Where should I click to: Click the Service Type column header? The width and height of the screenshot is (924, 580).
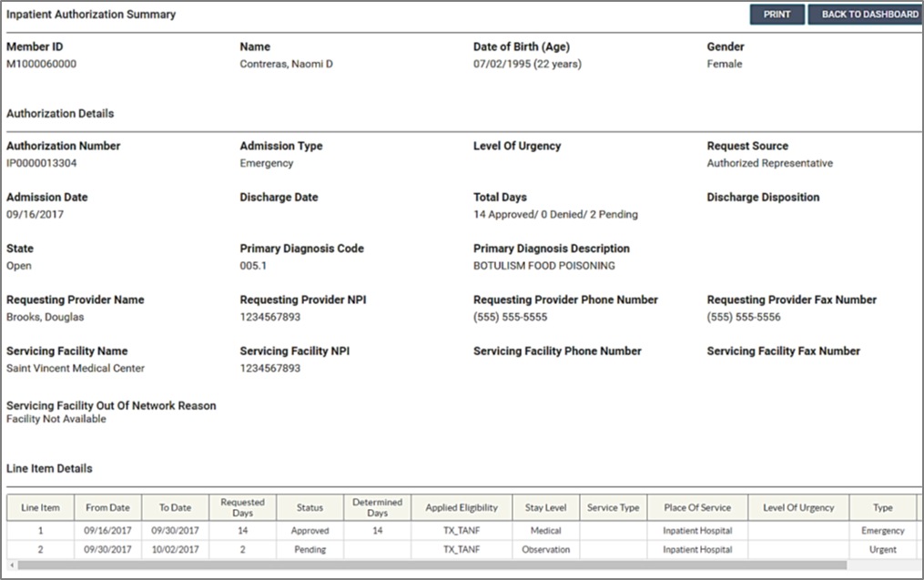pos(614,508)
